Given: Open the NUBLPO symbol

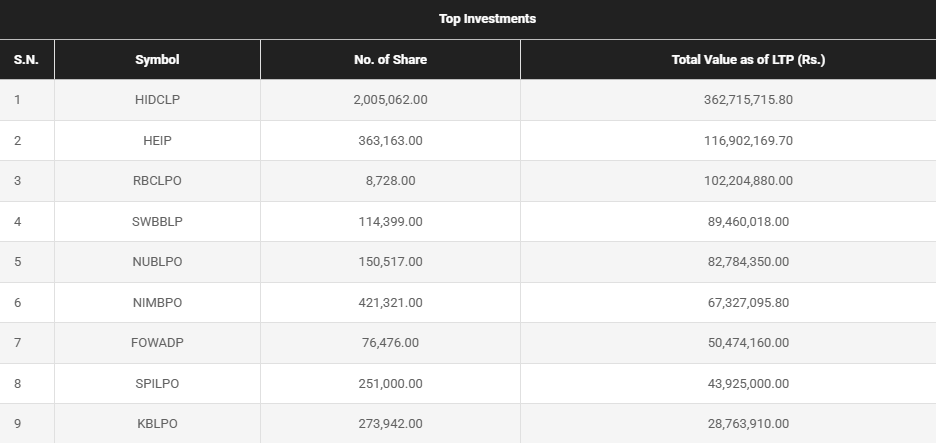Looking at the screenshot, I should [x=157, y=262].
